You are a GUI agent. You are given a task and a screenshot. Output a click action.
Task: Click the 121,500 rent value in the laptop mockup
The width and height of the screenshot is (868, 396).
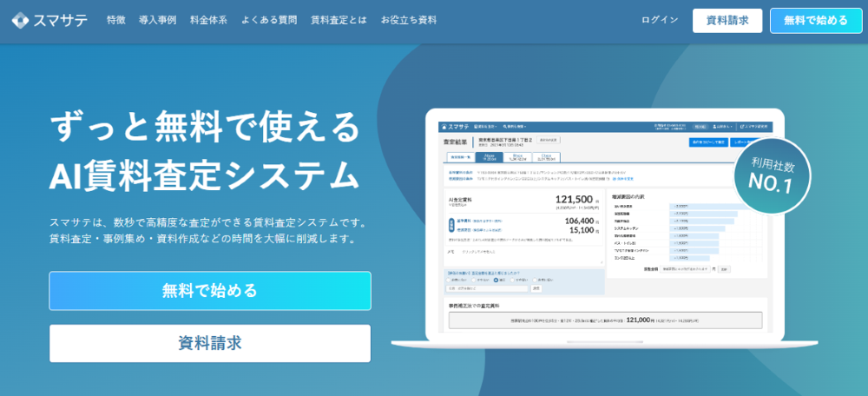(x=575, y=201)
